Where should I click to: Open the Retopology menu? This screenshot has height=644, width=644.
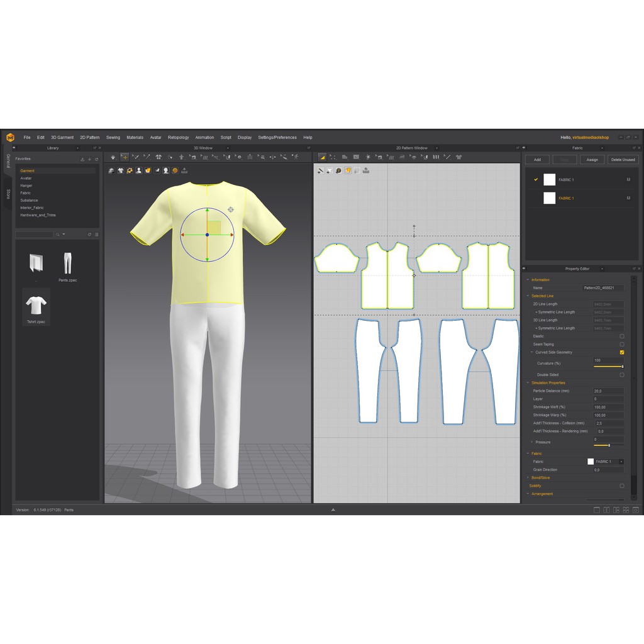point(178,138)
